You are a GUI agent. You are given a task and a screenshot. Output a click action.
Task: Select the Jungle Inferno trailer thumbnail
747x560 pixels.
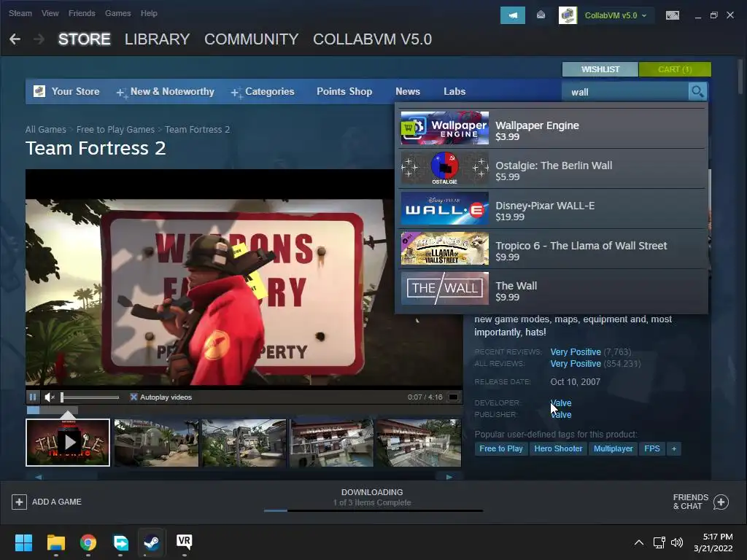(68, 443)
